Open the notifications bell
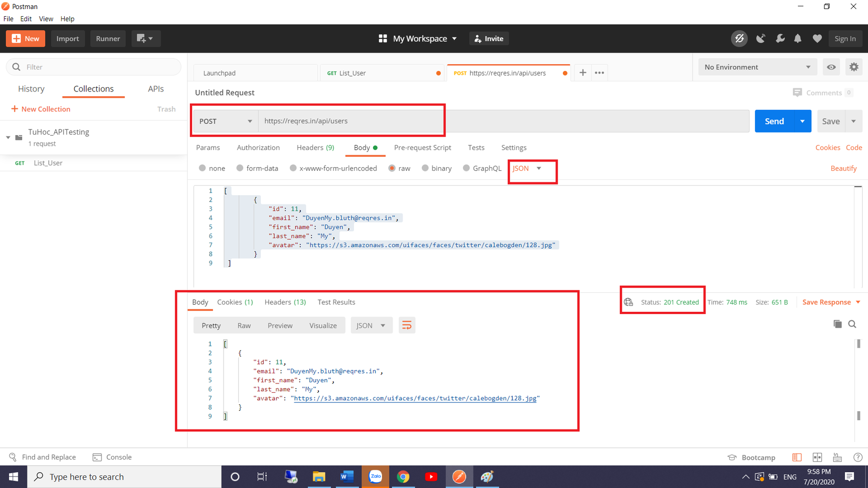 coord(798,38)
